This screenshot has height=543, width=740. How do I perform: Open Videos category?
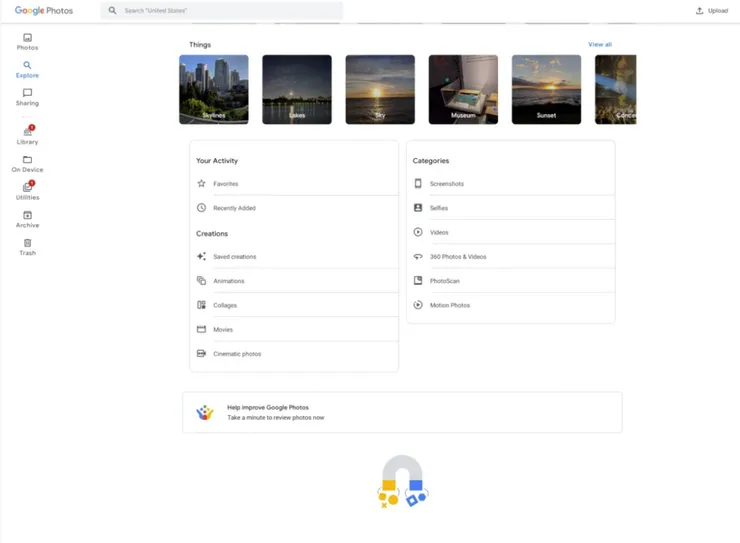[x=511, y=232]
